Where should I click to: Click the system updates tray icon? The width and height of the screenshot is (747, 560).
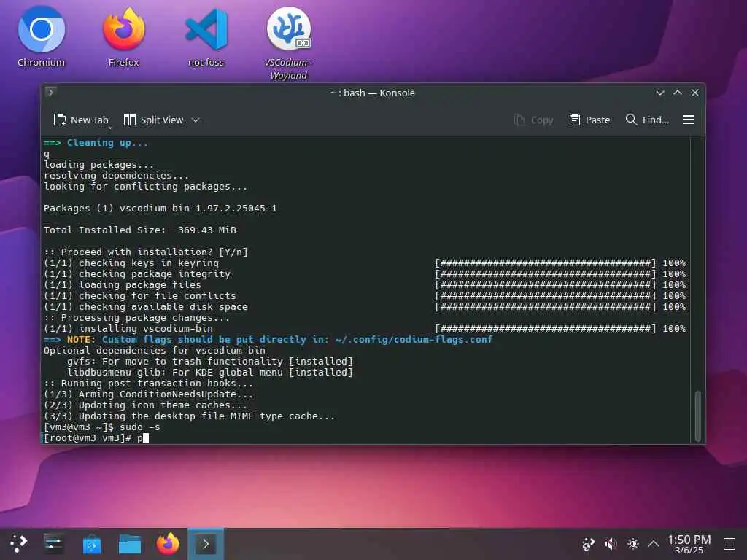coord(589,543)
